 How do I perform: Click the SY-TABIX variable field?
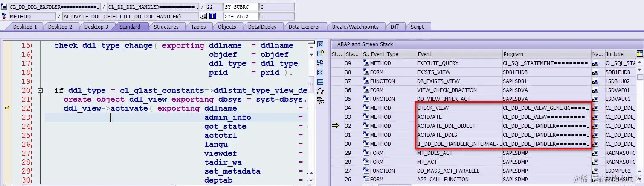[x=241, y=16]
